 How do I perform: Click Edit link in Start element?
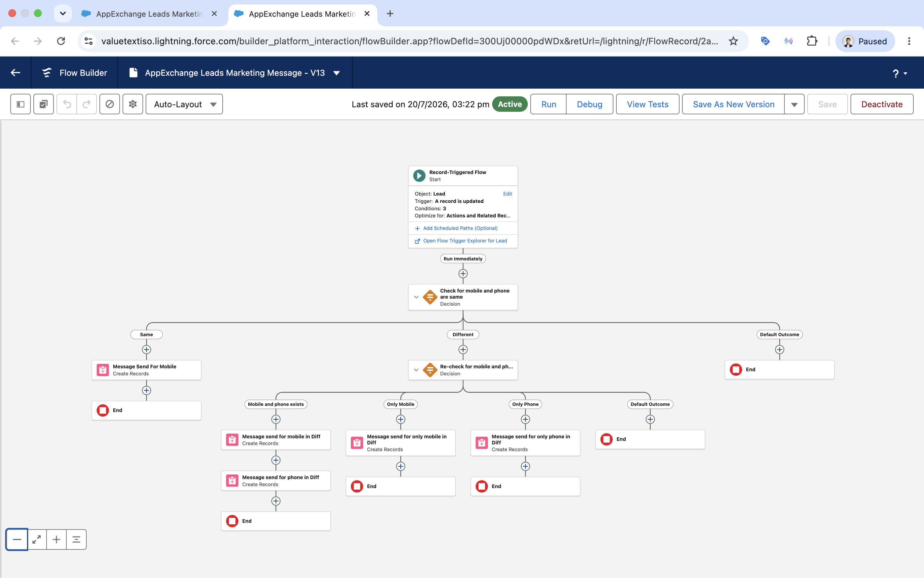[507, 194]
